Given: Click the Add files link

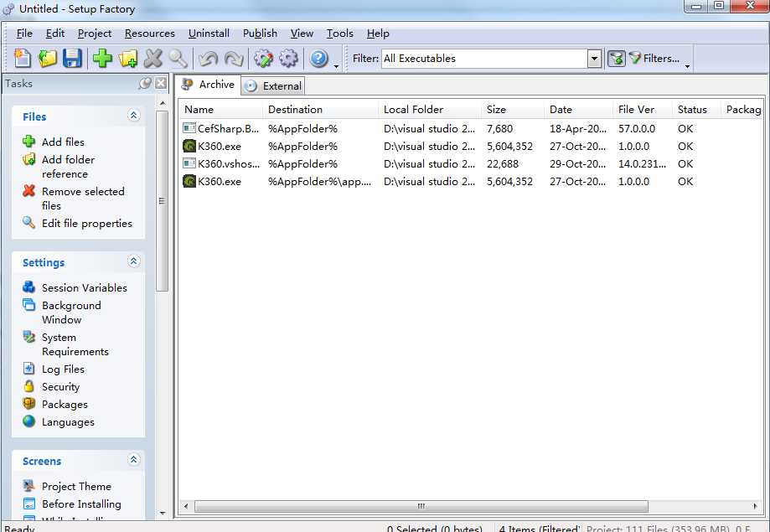Looking at the screenshot, I should click(x=63, y=142).
